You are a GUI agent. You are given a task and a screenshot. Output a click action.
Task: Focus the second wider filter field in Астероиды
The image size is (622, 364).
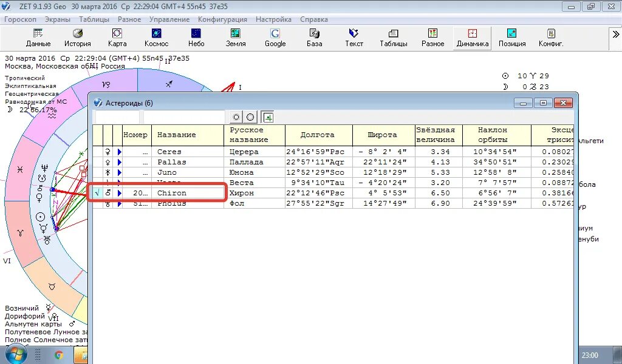(184, 117)
